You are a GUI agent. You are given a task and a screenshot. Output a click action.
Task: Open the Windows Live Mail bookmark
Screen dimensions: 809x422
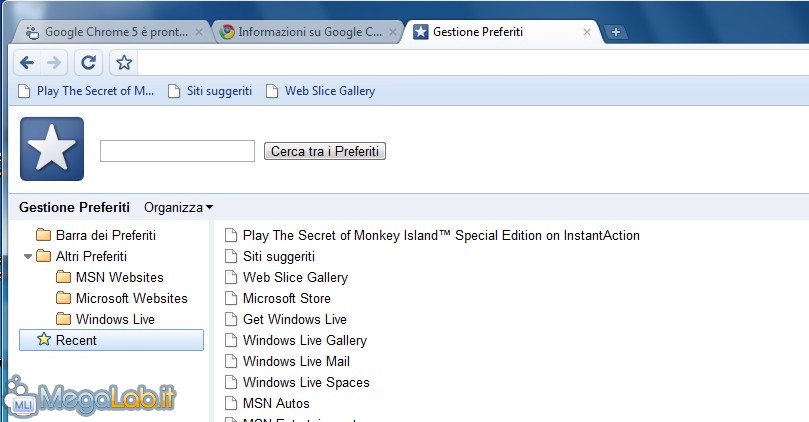pyautogui.click(x=296, y=361)
